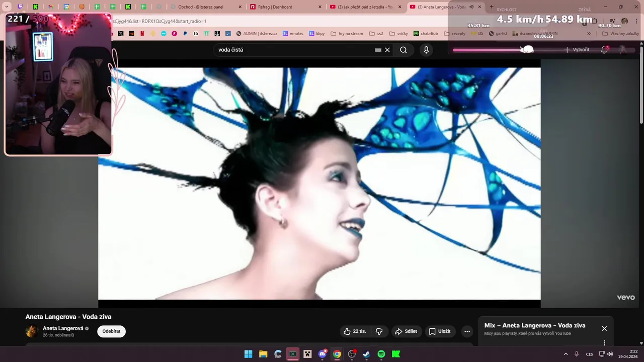Screen dimensions: 644x362
Task: Open the Windows Start menu
Action: [x=248, y=354]
